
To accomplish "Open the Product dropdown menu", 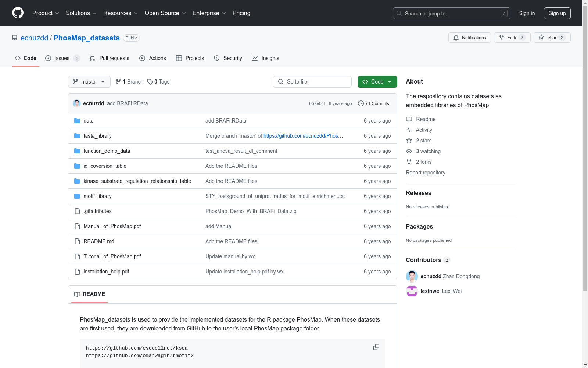I will click(x=46, y=13).
